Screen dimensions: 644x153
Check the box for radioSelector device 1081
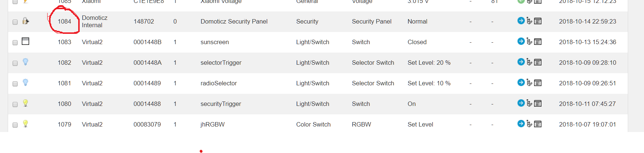tap(15, 84)
